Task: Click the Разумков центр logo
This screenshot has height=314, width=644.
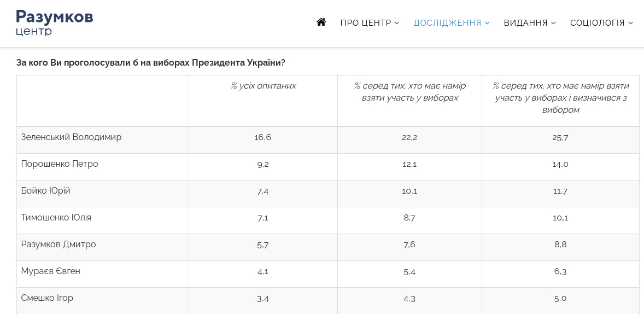Action: click(x=55, y=23)
